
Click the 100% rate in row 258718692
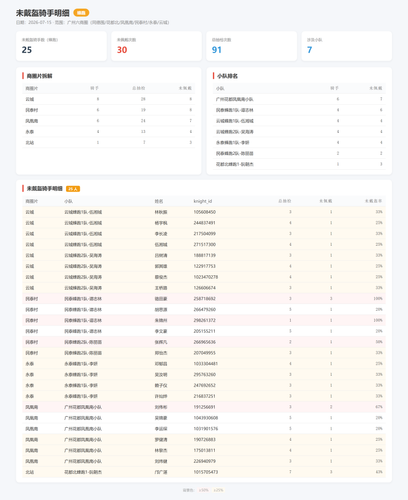point(378,299)
